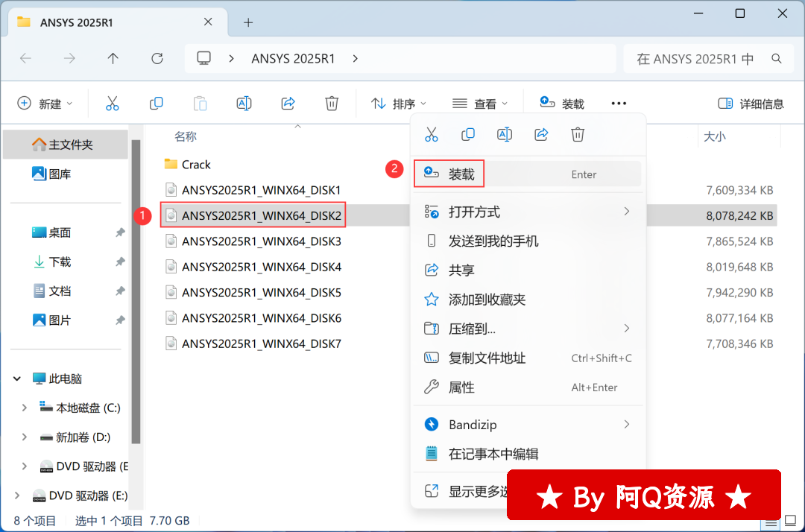Click the Copy icon in the context menu

point(467,135)
